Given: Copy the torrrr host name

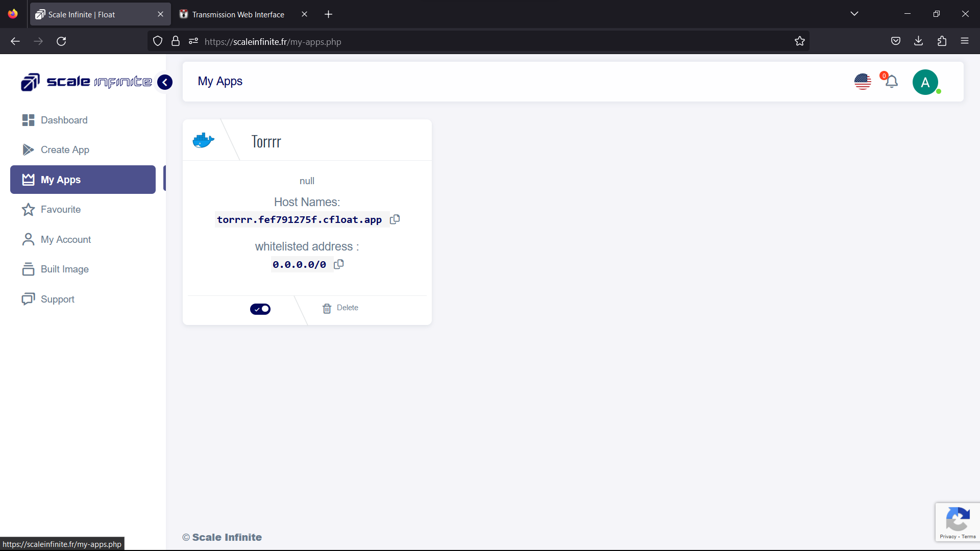Looking at the screenshot, I should point(395,219).
